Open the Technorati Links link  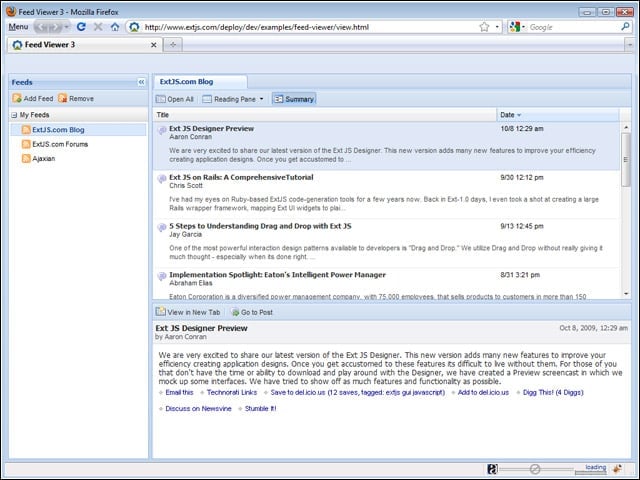232,393
